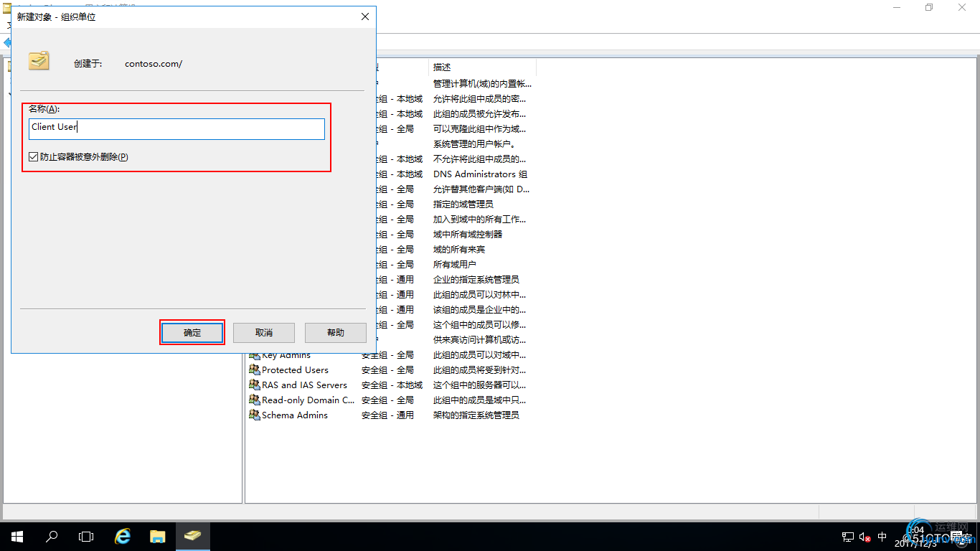Image resolution: width=980 pixels, height=551 pixels.
Task: Click the Protected Users row name
Action: pos(295,369)
